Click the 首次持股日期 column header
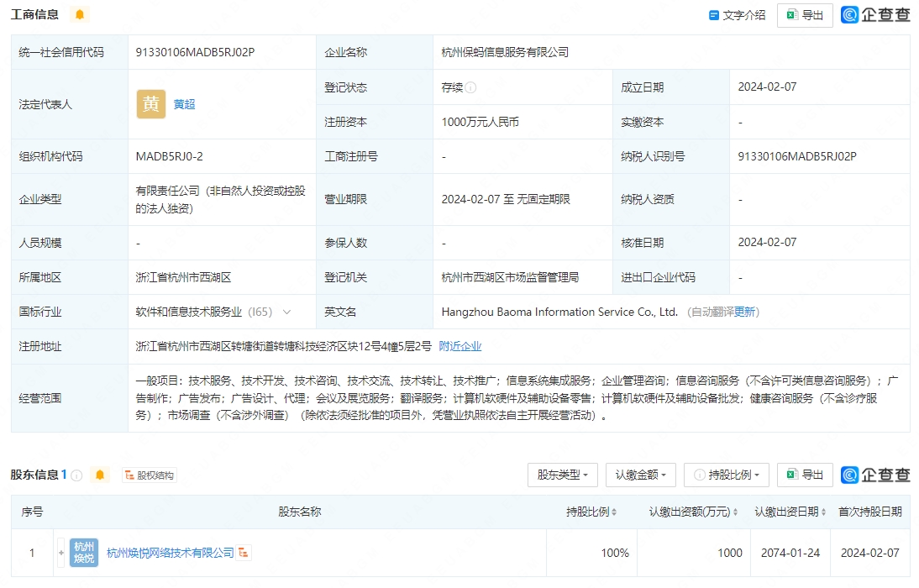Image resolution: width=919 pixels, height=588 pixels. point(869,512)
